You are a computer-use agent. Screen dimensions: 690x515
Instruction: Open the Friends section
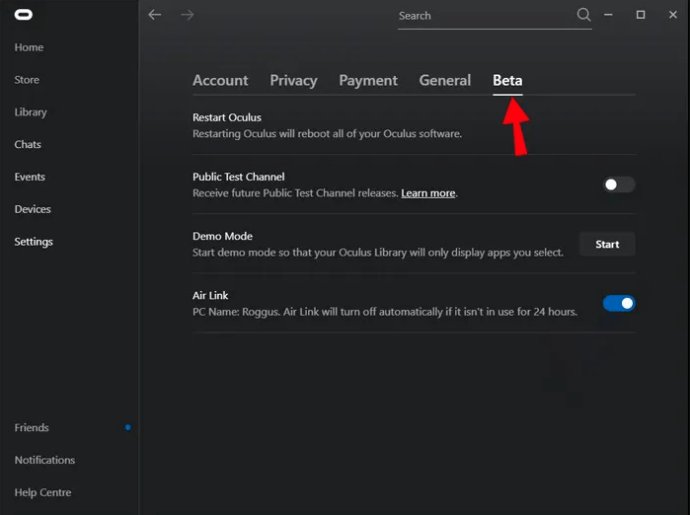(x=32, y=427)
